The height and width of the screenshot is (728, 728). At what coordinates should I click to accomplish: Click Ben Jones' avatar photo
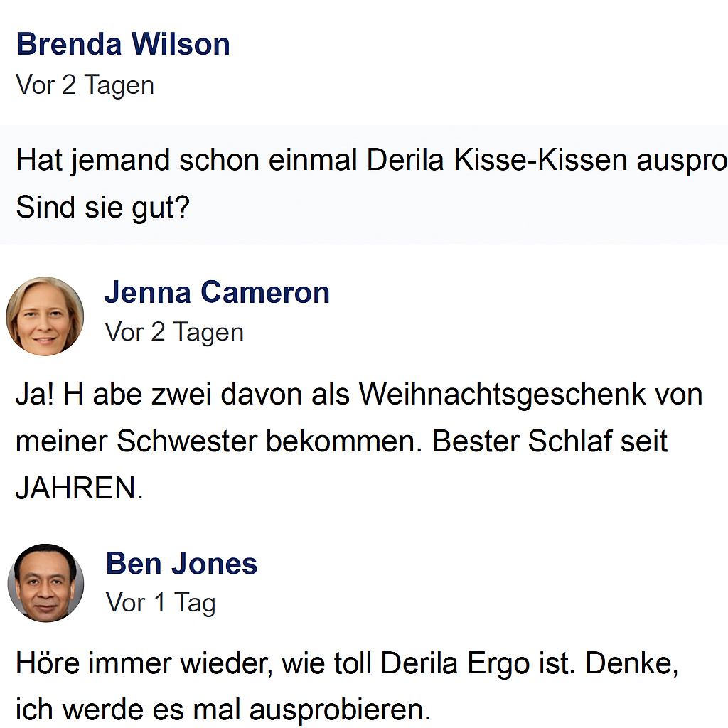(45, 583)
